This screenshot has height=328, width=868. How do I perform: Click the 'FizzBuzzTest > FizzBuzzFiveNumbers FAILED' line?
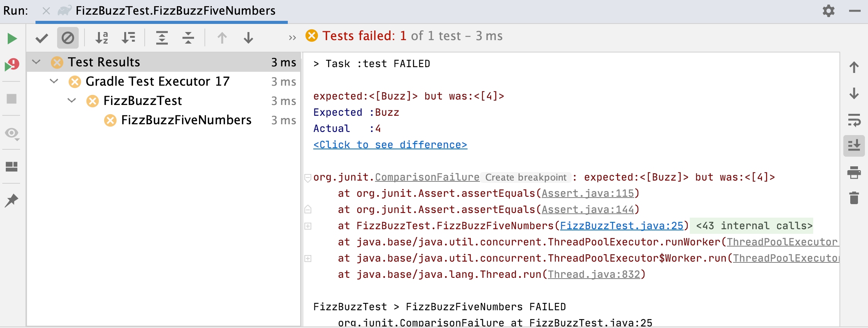[440, 307]
